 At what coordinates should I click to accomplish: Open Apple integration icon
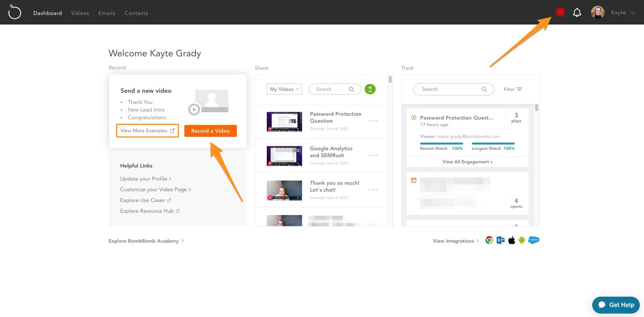coord(511,240)
